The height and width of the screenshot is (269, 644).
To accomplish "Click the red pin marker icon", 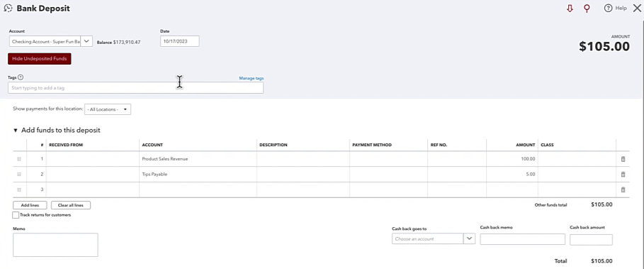I will (587, 9).
